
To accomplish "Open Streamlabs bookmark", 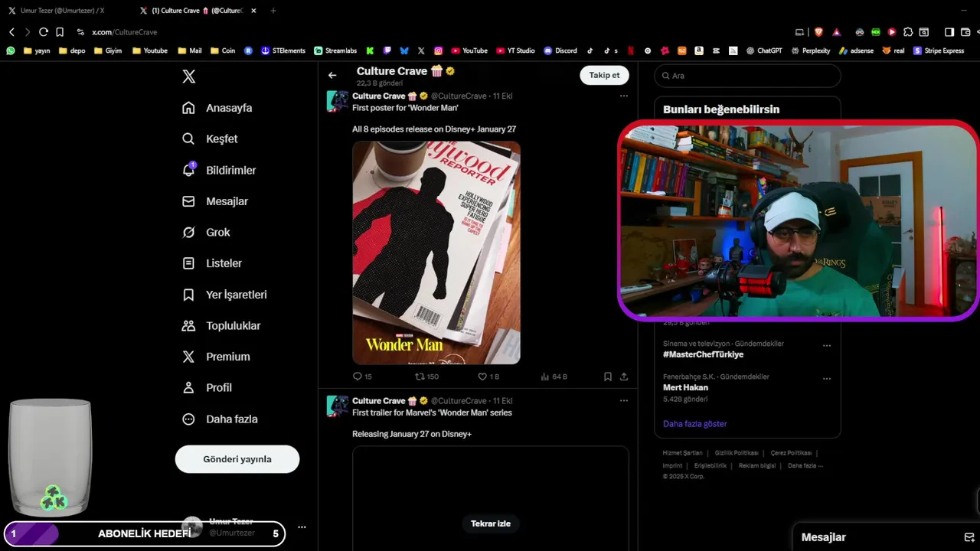I will pyautogui.click(x=335, y=51).
